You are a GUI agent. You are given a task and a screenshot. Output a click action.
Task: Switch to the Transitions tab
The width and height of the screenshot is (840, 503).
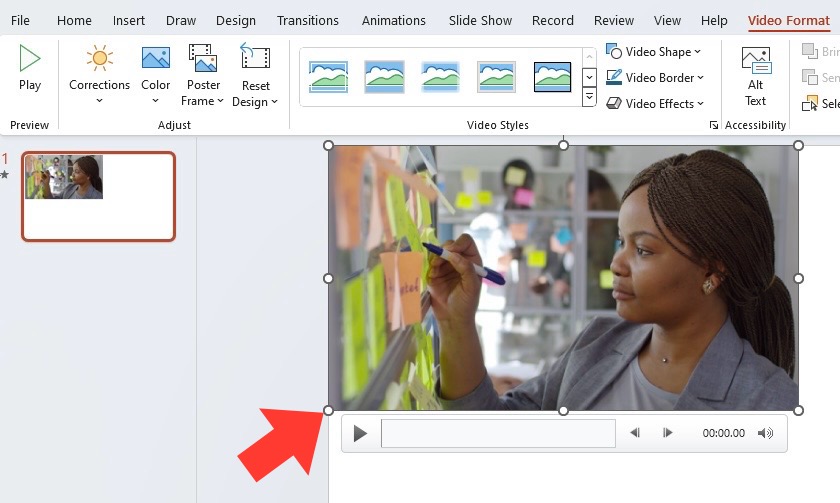tap(308, 20)
